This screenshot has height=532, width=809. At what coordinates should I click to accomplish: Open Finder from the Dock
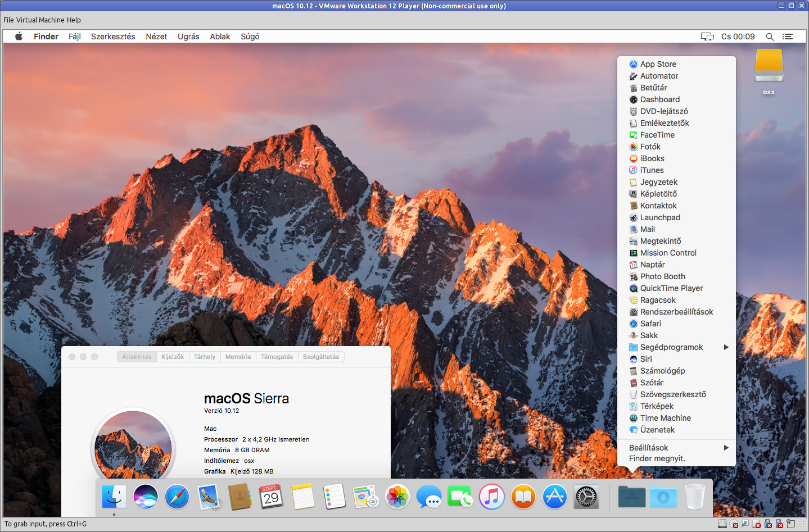(114, 497)
